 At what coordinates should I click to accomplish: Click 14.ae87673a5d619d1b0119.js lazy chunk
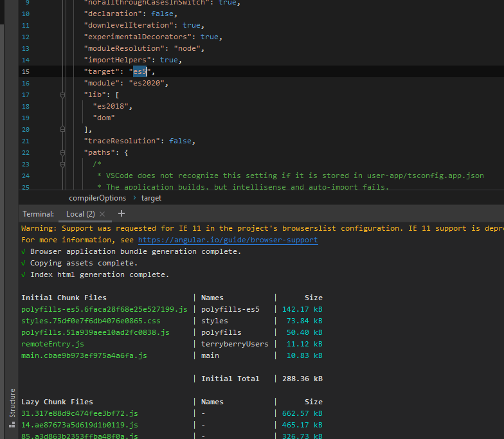pyautogui.click(x=80, y=426)
